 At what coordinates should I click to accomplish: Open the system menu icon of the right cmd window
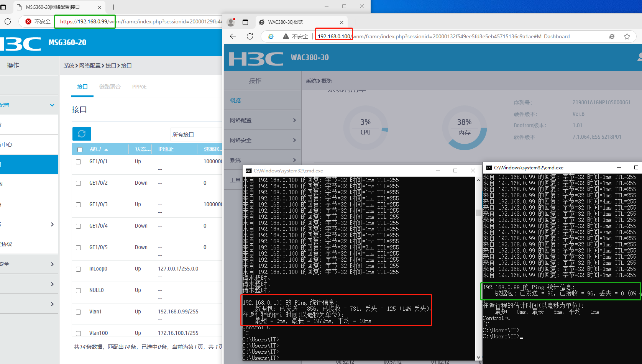click(489, 168)
